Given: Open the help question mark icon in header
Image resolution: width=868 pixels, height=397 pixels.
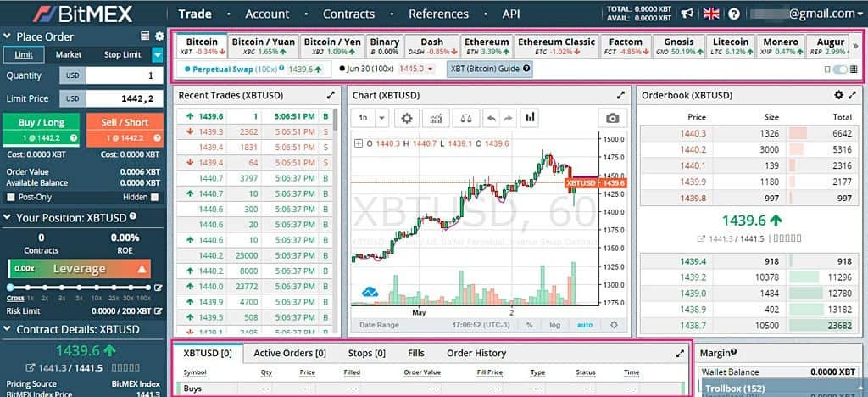Looking at the screenshot, I should pyautogui.click(x=734, y=14).
